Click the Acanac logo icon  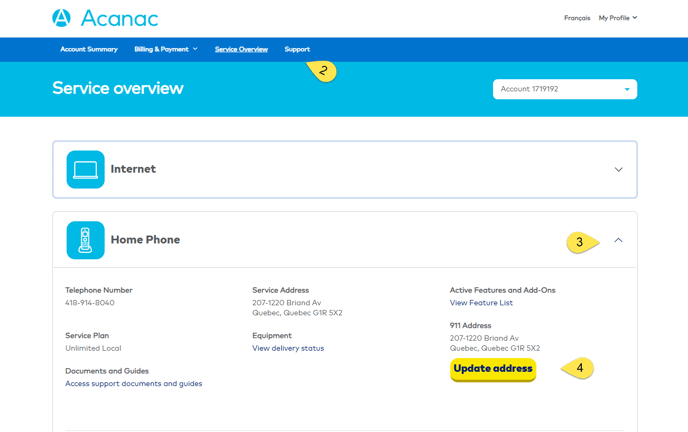click(61, 18)
